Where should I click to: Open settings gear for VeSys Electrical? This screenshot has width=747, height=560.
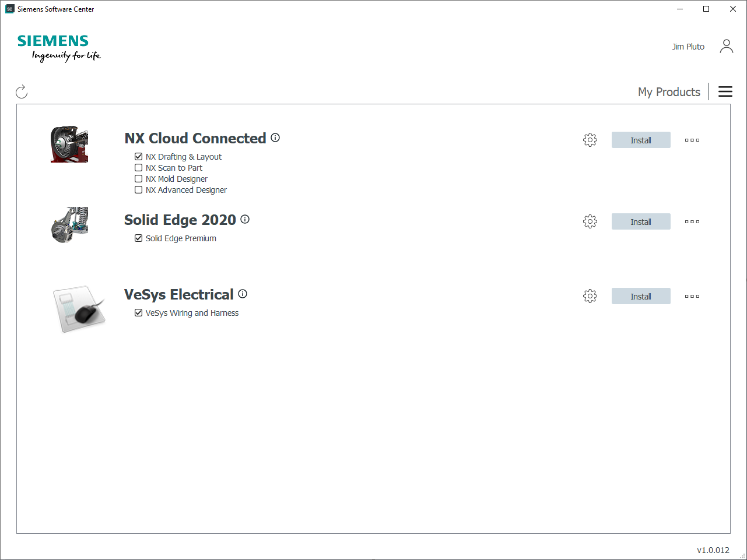590,296
